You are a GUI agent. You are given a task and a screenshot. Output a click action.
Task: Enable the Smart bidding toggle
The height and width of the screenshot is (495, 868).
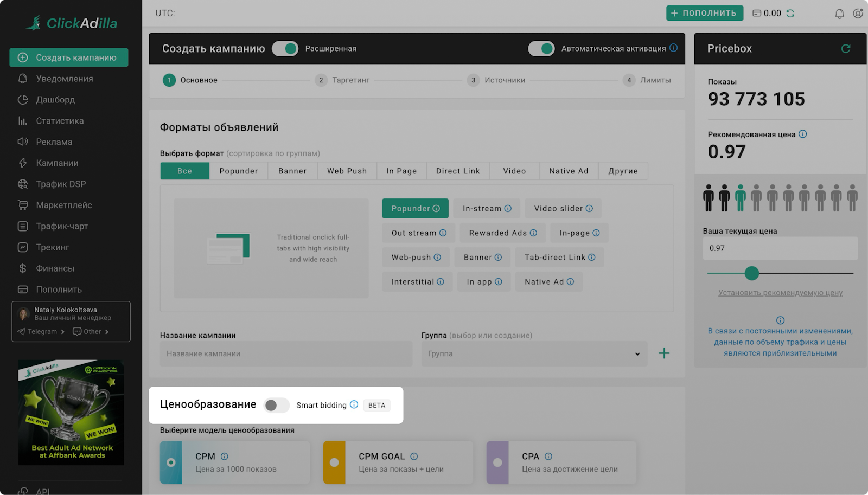point(276,405)
